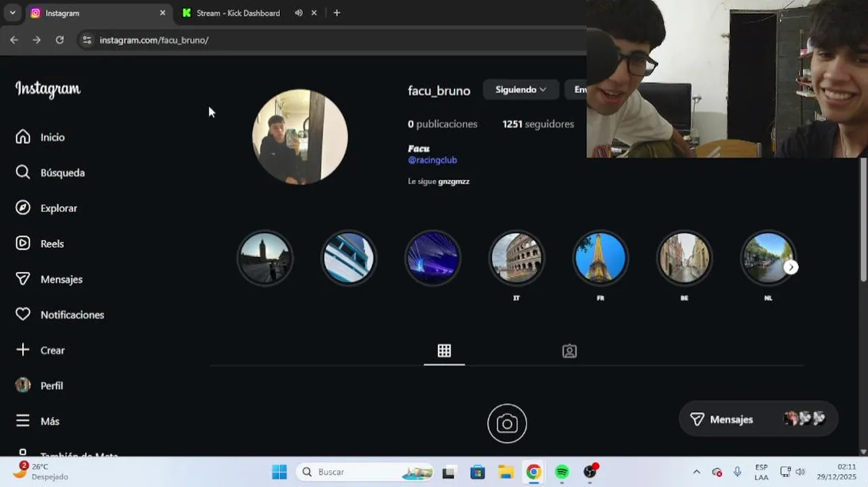Viewport: 868px width, 487px height.
Task: Close the Kick Dashboard tab
Action: click(x=314, y=13)
